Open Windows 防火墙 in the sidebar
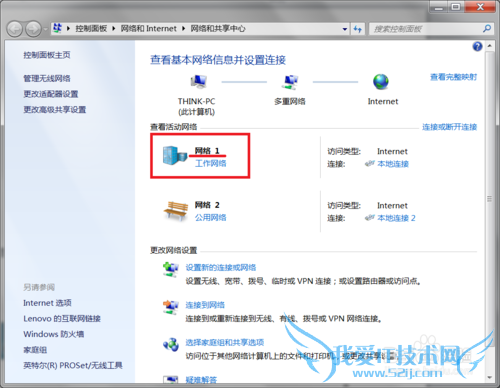The width and height of the screenshot is (500, 388). [54, 334]
